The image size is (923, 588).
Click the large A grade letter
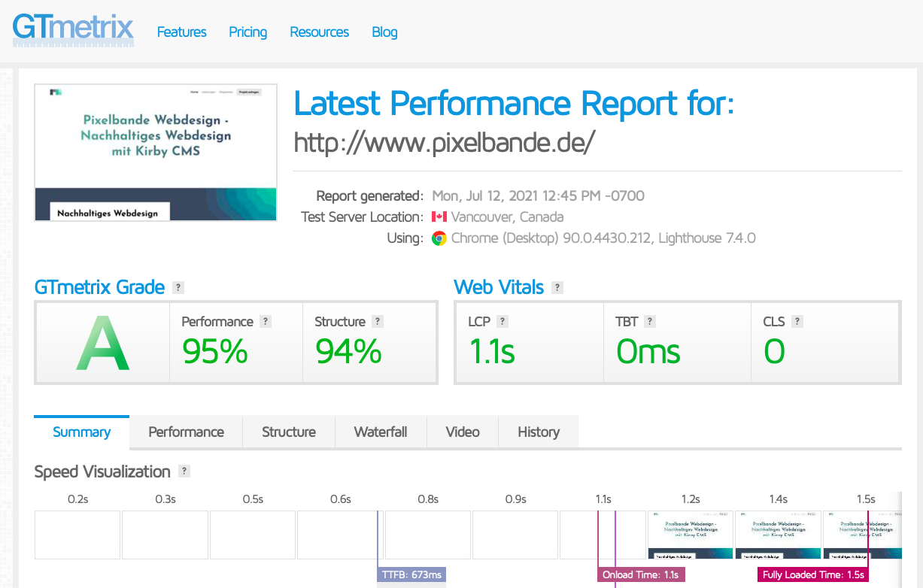click(x=103, y=344)
